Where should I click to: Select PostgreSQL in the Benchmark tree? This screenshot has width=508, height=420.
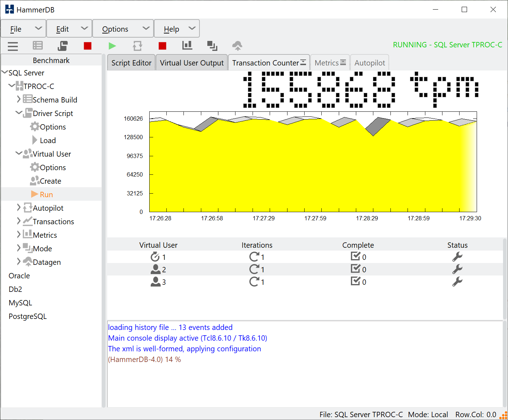point(28,316)
